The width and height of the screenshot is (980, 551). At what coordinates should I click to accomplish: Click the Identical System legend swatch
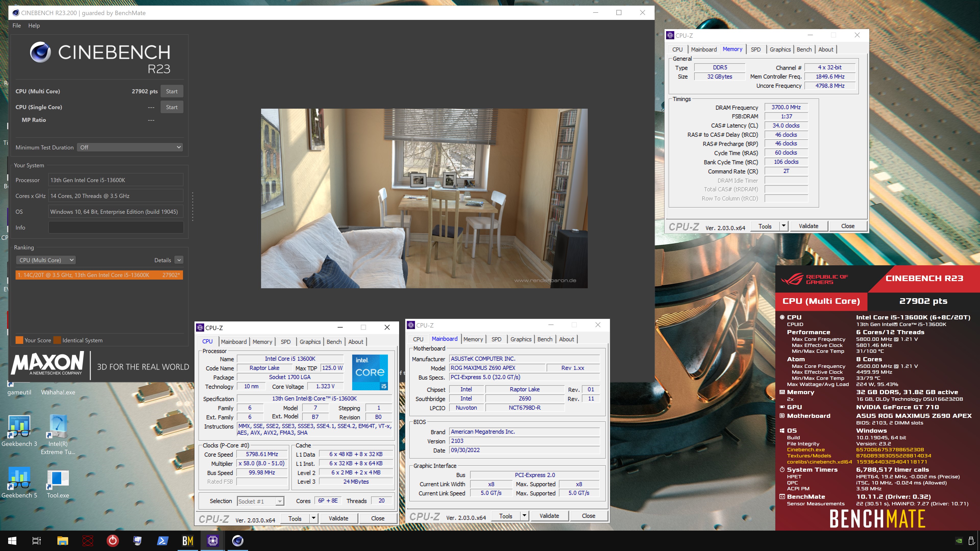[x=57, y=340]
